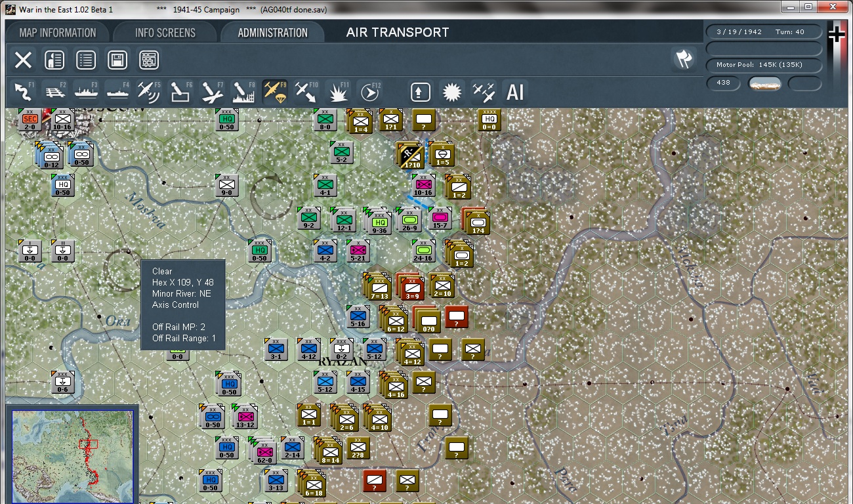Click the crossed aircraft icon
This screenshot has height=504, width=853.
(484, 92)
